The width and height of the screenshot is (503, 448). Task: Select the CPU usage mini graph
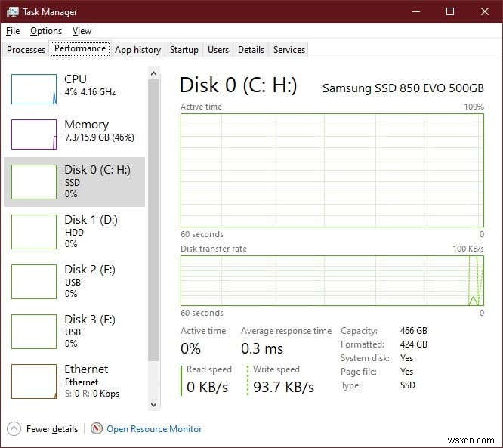tap(34, 89)
